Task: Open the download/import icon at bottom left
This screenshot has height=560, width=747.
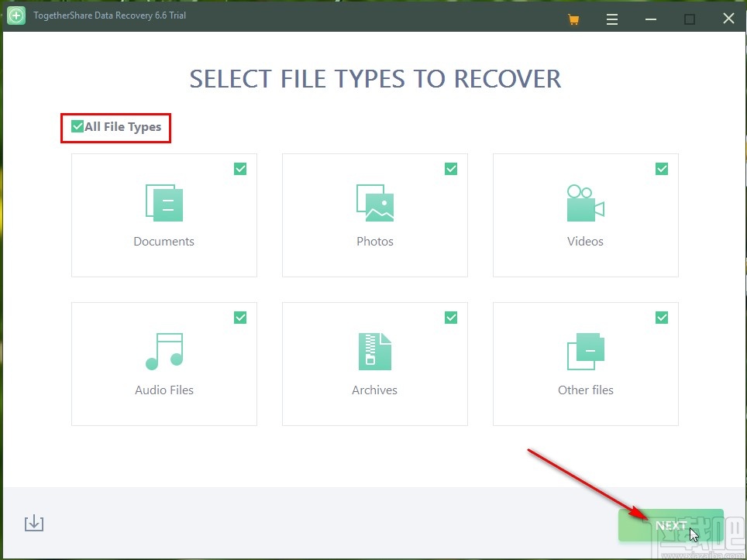Action: 34,524
